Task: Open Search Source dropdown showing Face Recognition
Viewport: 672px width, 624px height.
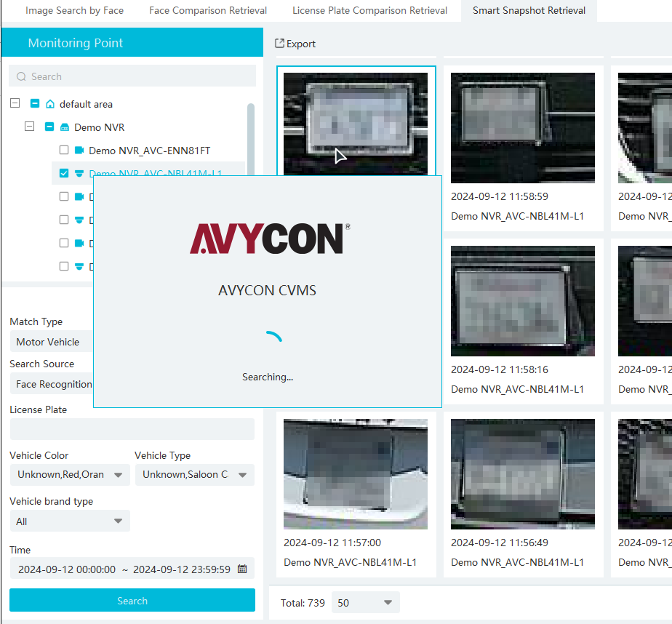Action: pyautogui.click(x=52, y=384)
